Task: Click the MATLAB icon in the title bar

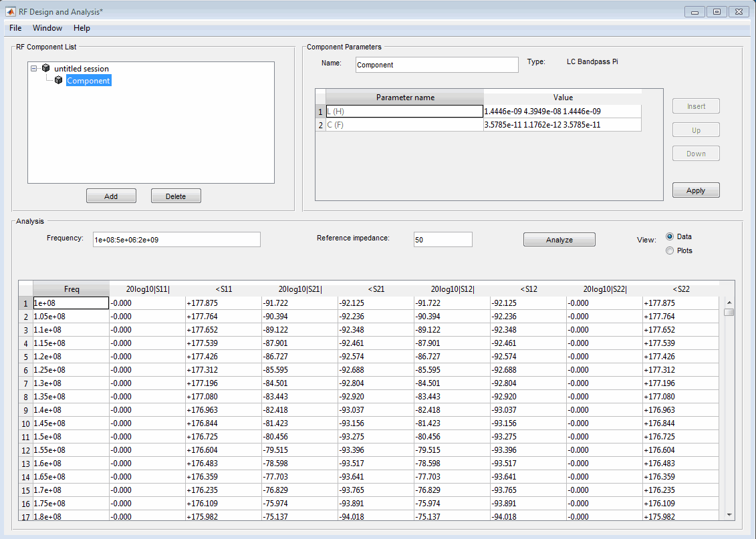Action: click(10, 11)
